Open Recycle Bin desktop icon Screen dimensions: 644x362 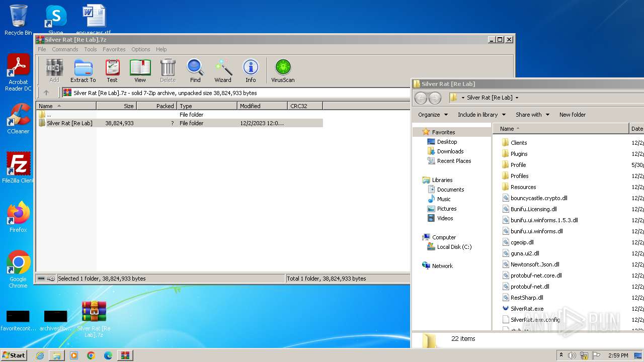(18, 20)
